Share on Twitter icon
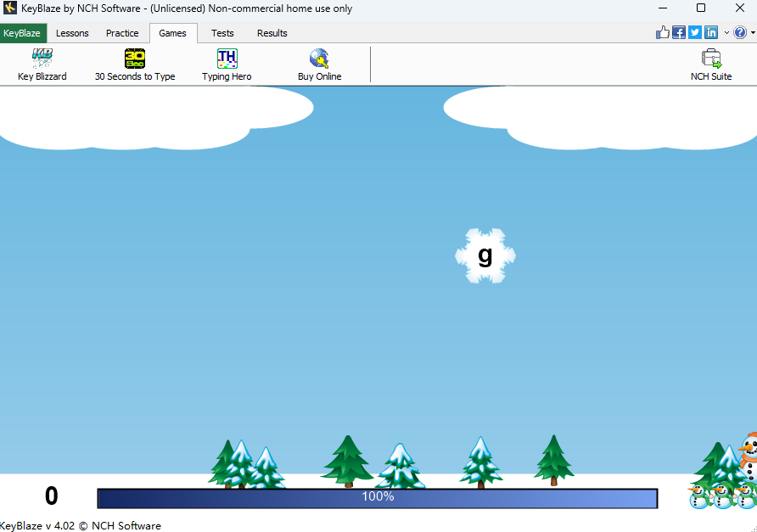757x532 pixels. tap(695, 32)
